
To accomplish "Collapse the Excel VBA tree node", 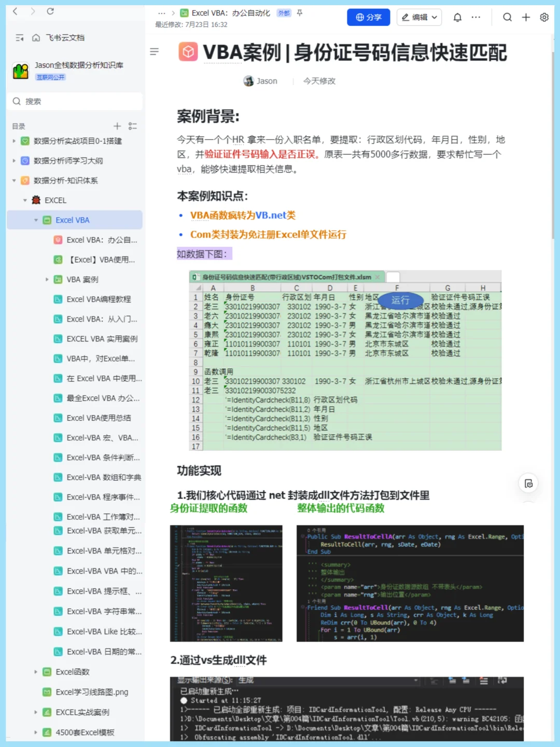I will click(36, 219).
